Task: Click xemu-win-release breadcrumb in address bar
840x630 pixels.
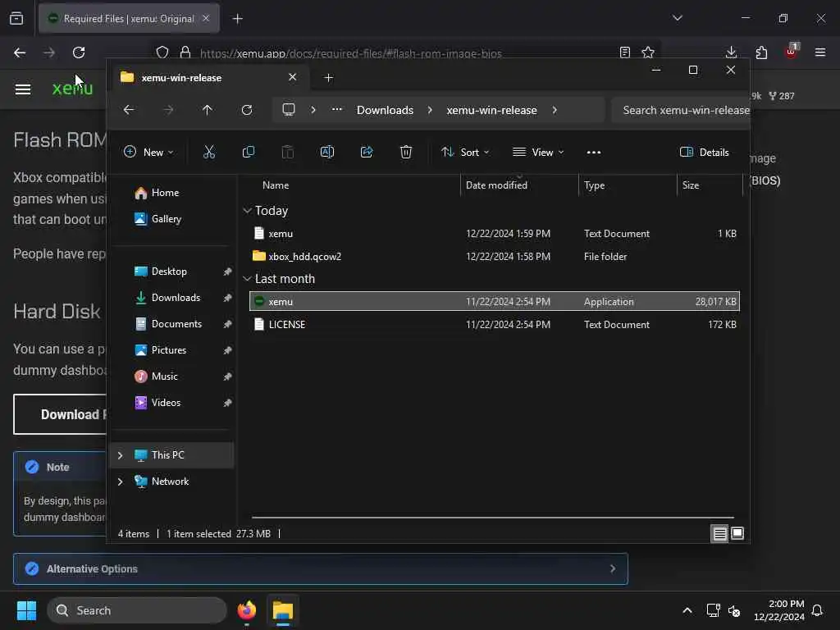Action: pyautogui.click(x=491, y=110)
